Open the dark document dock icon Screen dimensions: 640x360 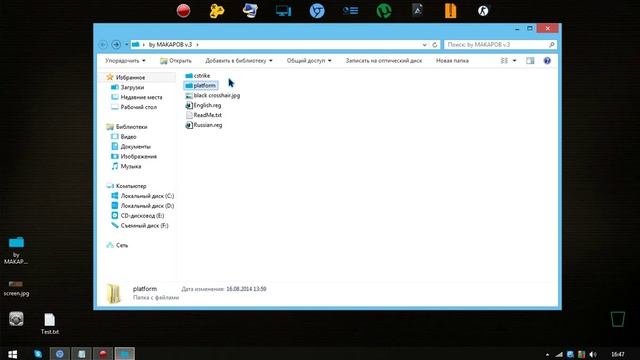click(417, 10)
